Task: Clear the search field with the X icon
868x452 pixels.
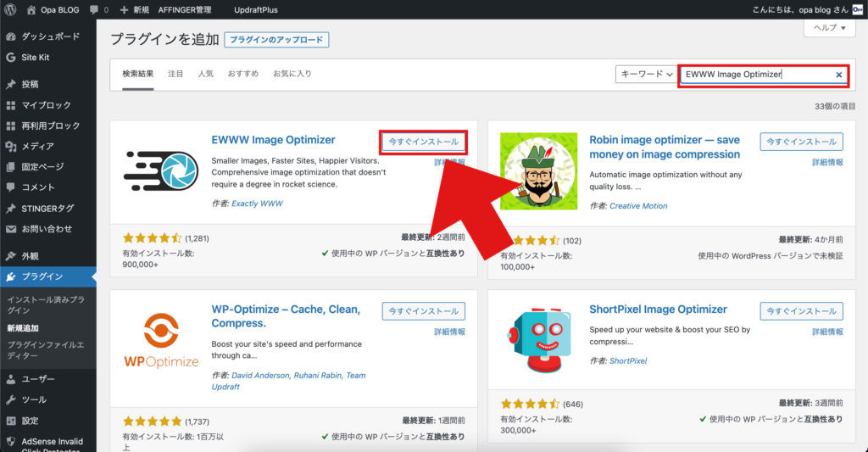Action: (839, 75)
